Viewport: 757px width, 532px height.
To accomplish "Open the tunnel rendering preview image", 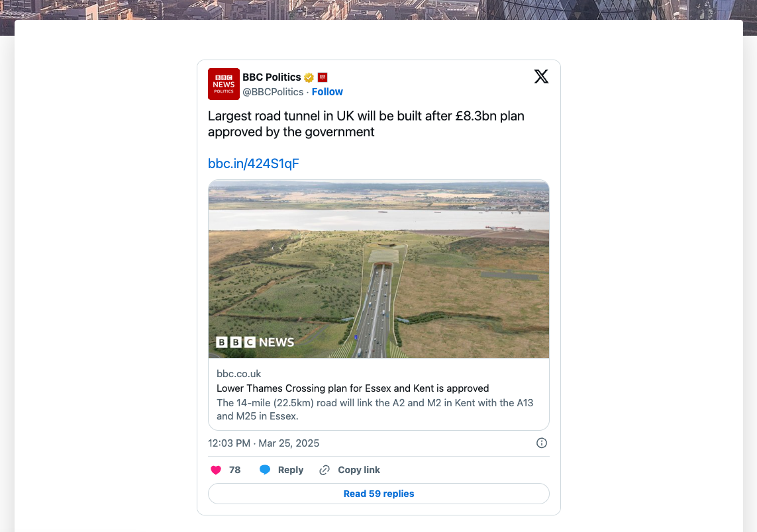I will 379,269.
